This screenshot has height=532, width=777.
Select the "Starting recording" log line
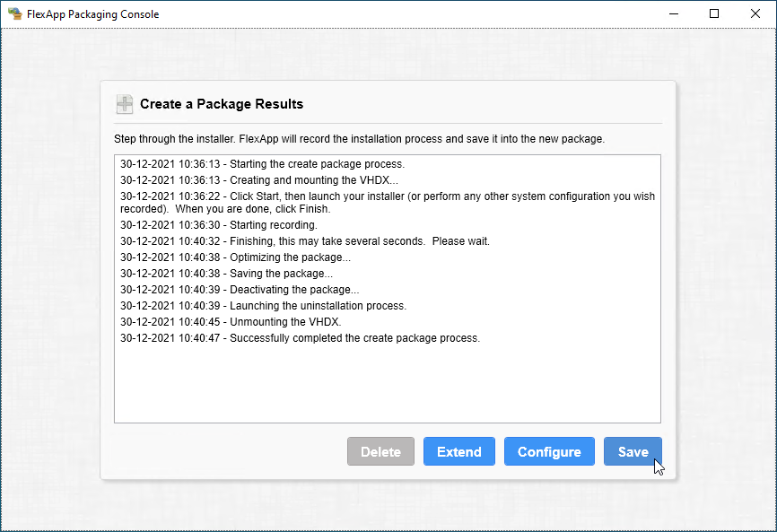pos(218,225)
